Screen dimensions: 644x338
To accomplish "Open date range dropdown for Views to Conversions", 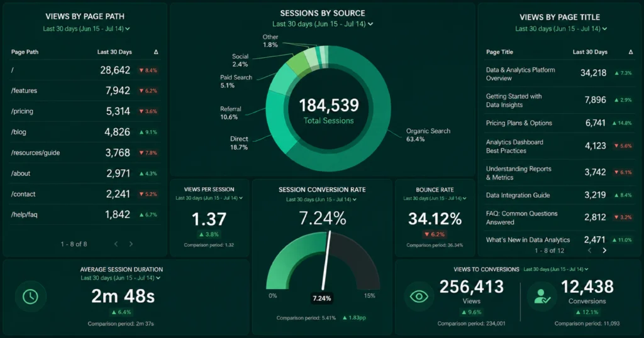I will 556,270.
